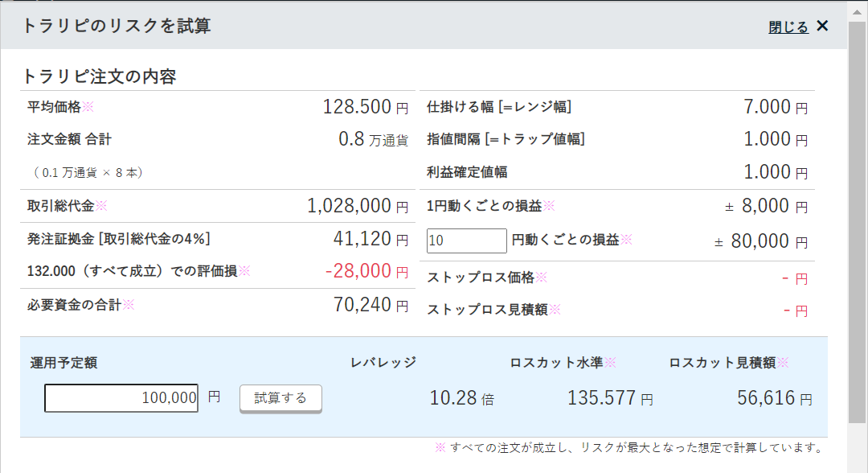Click the ※ mark next to 平均価格
The width and height of the screenshot is (868, 473).
[x=88, y=106]
